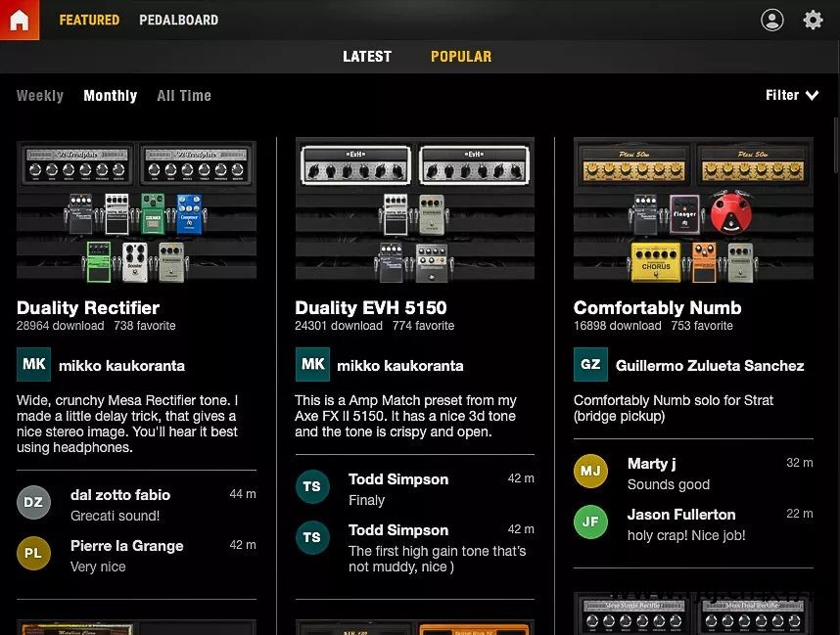
Task: Expand the Filter dropdown
Action: click(791, 95)
